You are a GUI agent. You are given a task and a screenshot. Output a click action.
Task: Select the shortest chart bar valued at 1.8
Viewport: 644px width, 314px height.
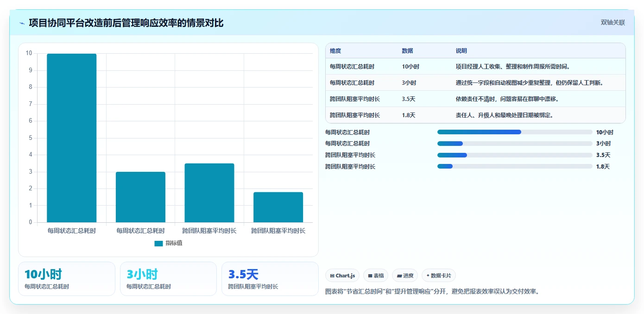click(278, 207)
